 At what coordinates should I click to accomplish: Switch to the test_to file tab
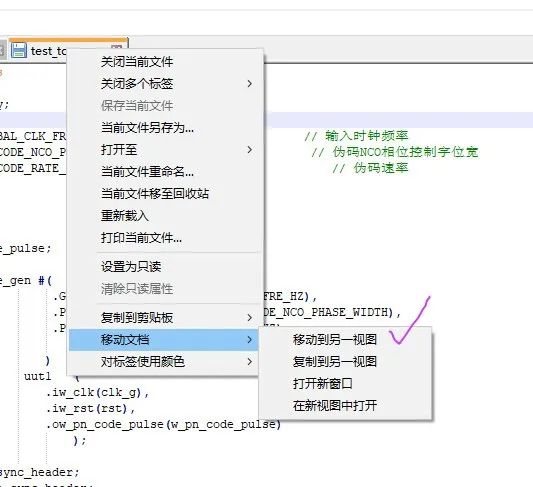coord(48,51)
